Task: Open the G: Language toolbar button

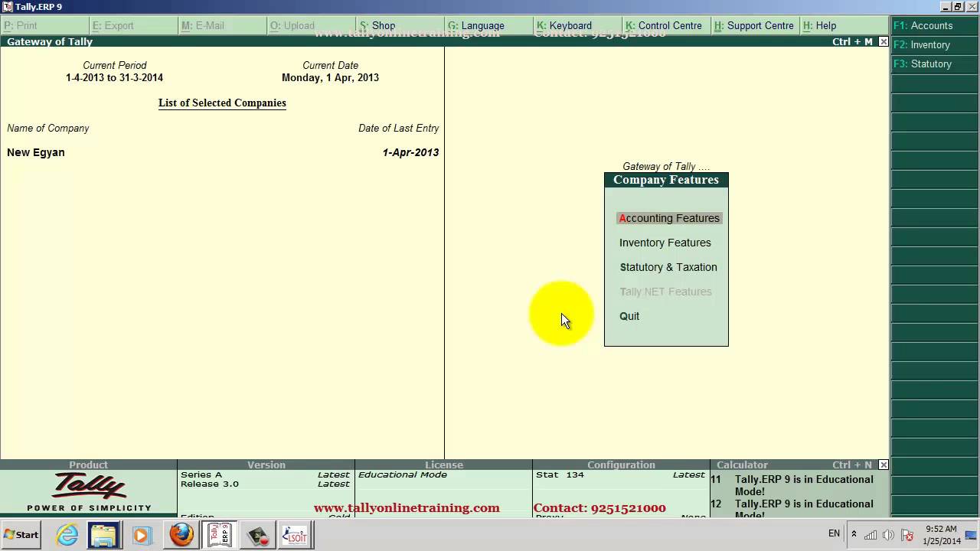Action: [x=488, y=25]
